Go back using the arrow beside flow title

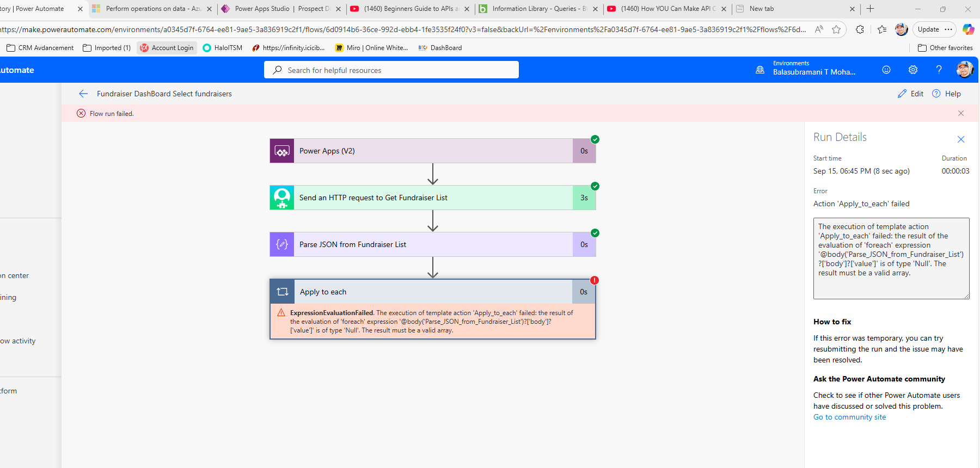point(83,94)
